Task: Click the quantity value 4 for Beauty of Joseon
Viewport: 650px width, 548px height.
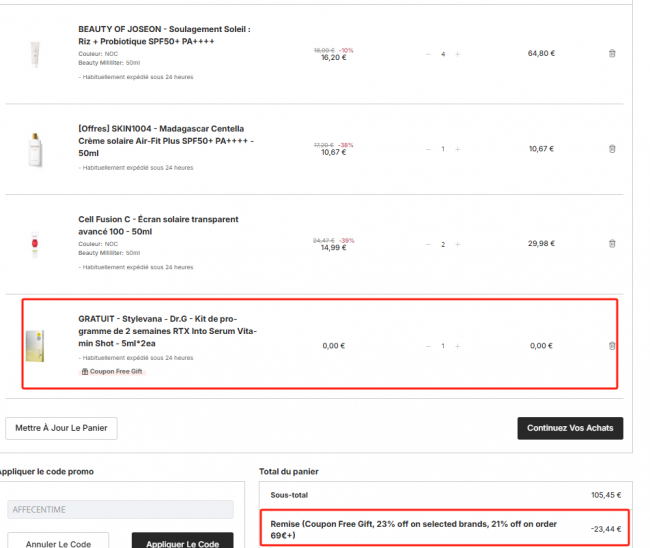Action: (443, 54)
